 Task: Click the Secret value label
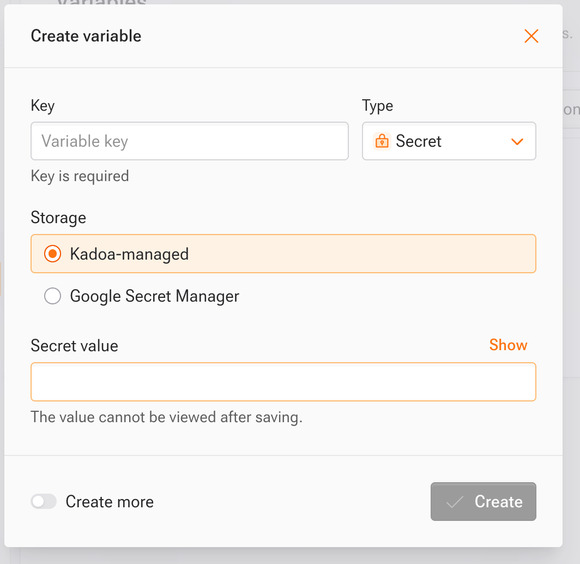click(74, 345)
